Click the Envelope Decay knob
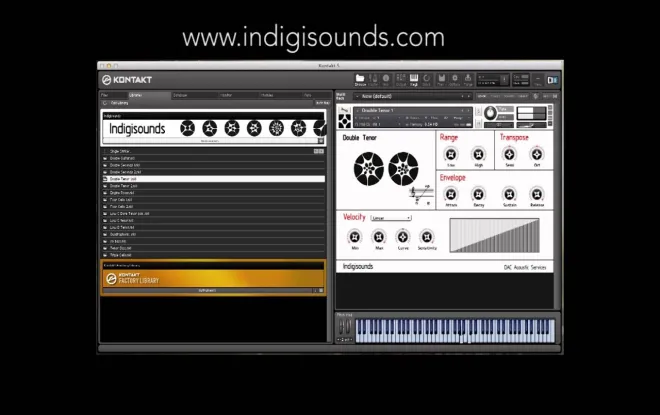 pos(478,194)
